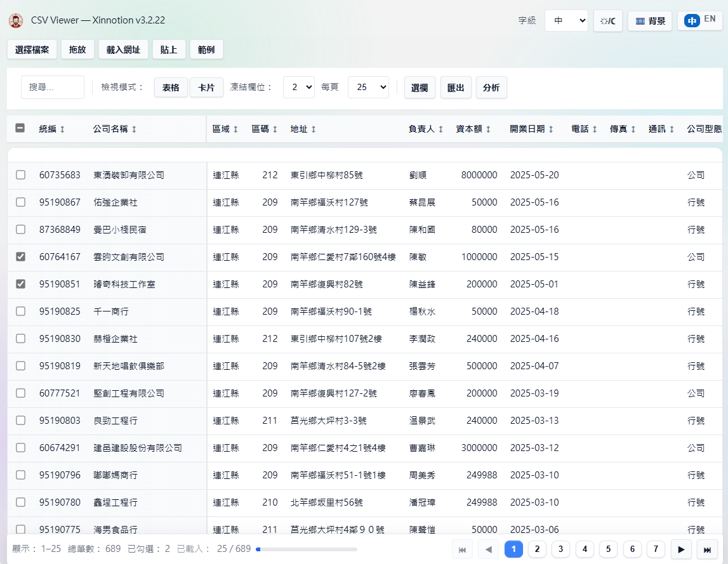Open the 字級 font size dropdown
The image size is (728, 564).
[x=566, y=21]
